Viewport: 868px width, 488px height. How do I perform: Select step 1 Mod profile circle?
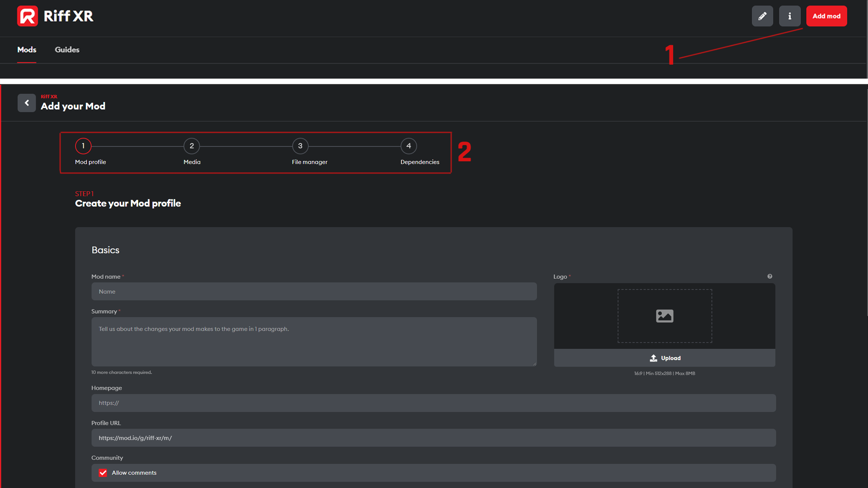[x=83, y=146]
